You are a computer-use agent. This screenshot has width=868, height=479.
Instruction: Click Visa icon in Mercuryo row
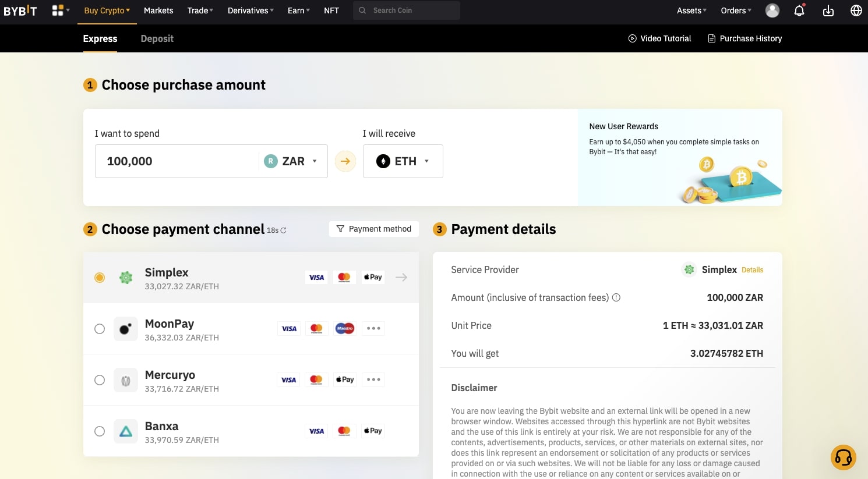click(288, 380)
